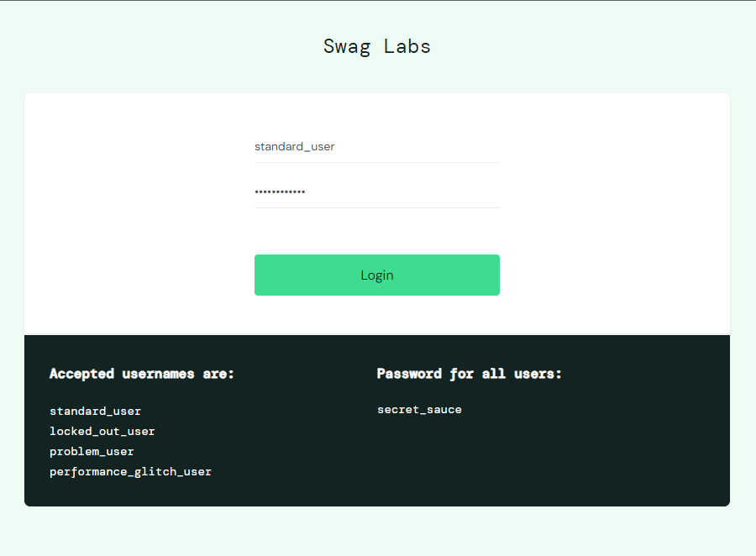Click "users:" in the password heading
Viewport: 756px width, 556px height.
(538, 374)
